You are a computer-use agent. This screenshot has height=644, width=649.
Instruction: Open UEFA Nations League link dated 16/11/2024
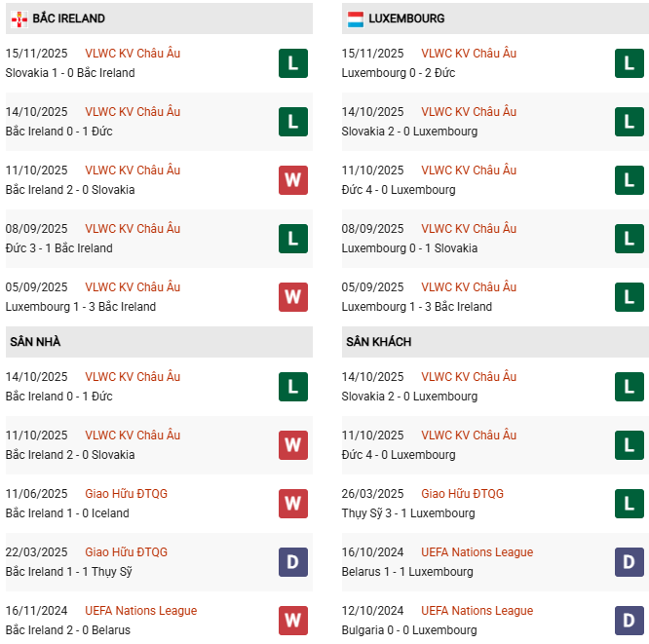[140, 611]
